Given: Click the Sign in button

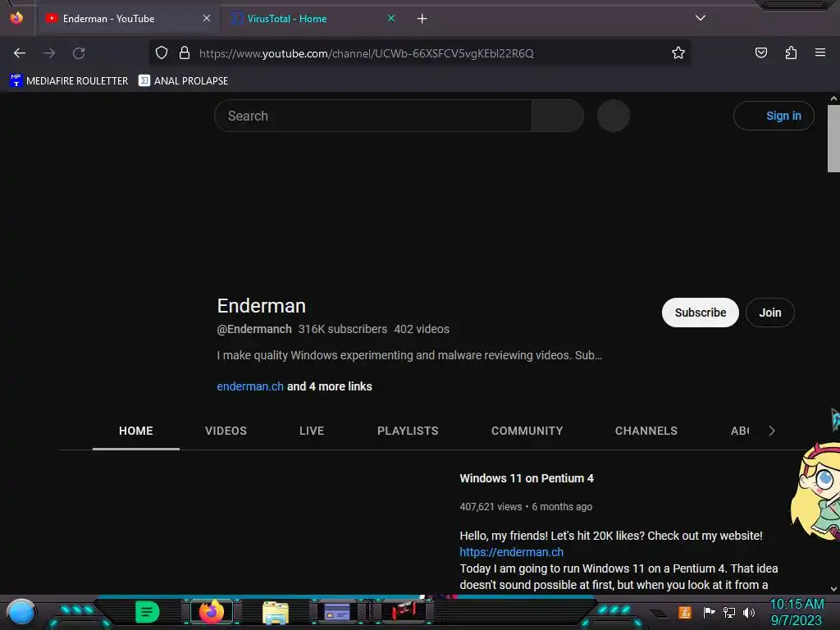Looking at the screenshot, I should point(774,116).
